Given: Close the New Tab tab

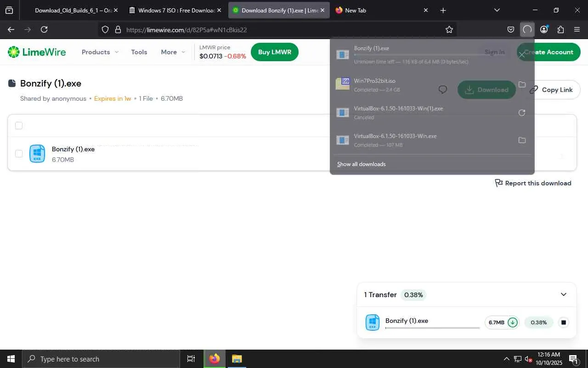Looking at the screenshot, I should tap(426, 10).
